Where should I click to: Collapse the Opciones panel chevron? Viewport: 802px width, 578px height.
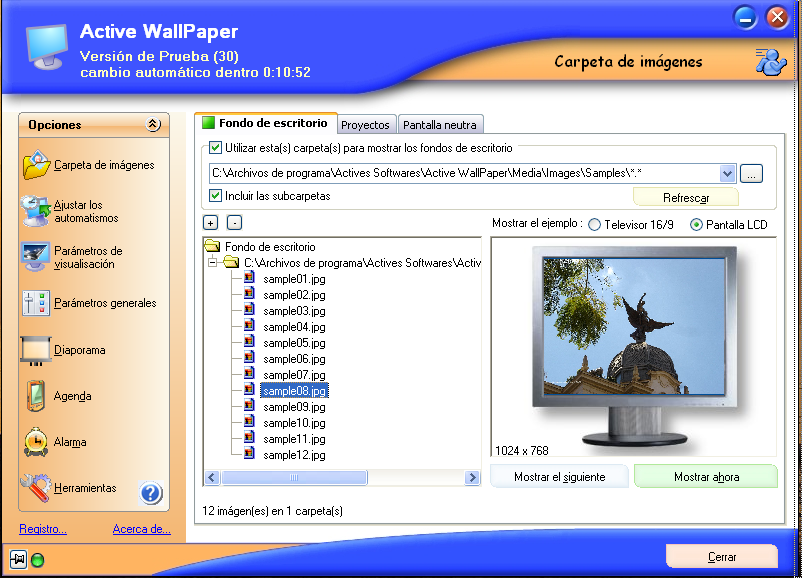(x=153, y=124)
